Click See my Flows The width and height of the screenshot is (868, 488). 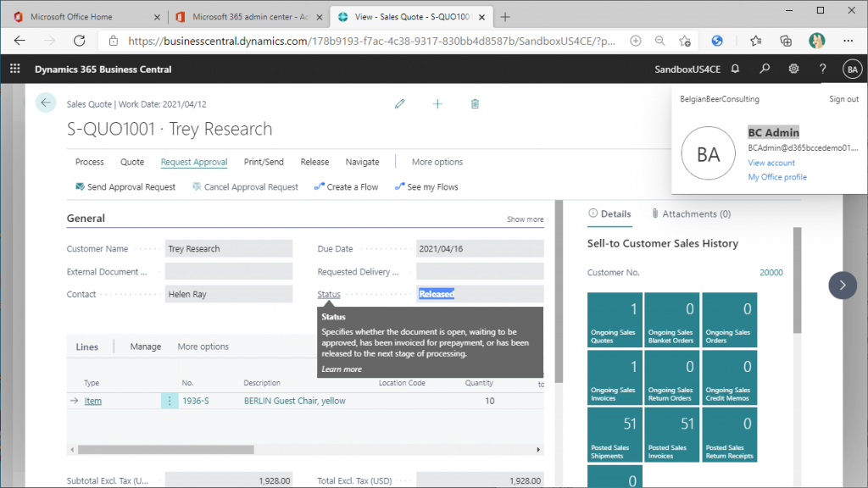click(427, 187)
